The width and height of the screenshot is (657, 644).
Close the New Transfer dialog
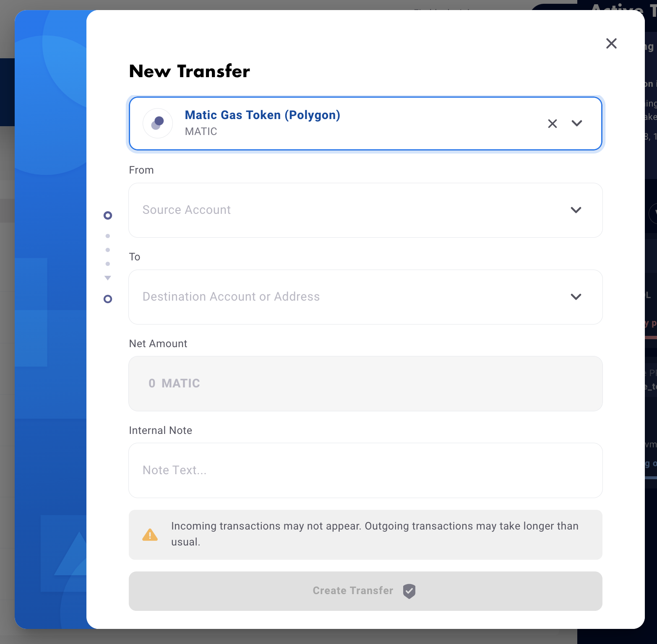(x=611, y=43)
